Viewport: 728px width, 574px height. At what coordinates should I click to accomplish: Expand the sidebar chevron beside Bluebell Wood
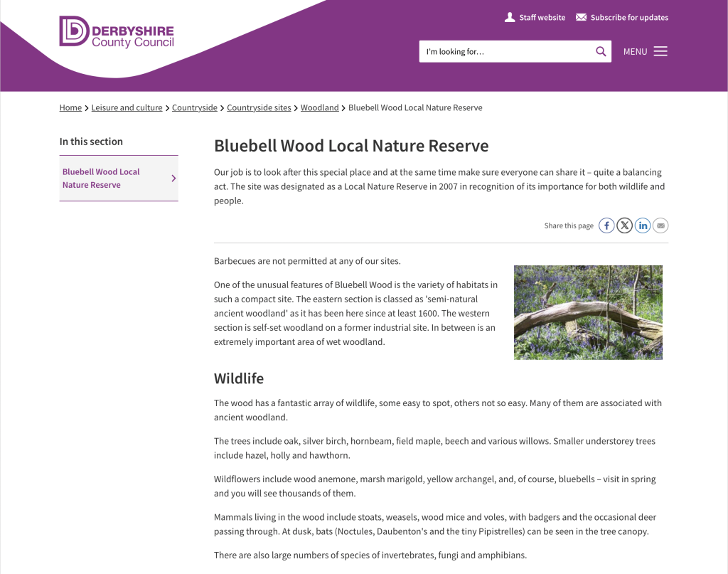coord(173,179)
